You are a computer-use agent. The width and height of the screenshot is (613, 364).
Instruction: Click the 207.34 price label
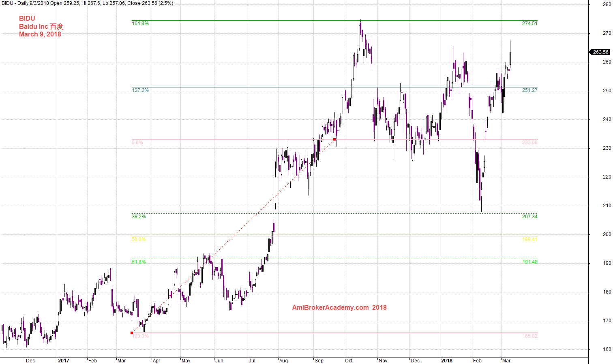tap(529, 217)
